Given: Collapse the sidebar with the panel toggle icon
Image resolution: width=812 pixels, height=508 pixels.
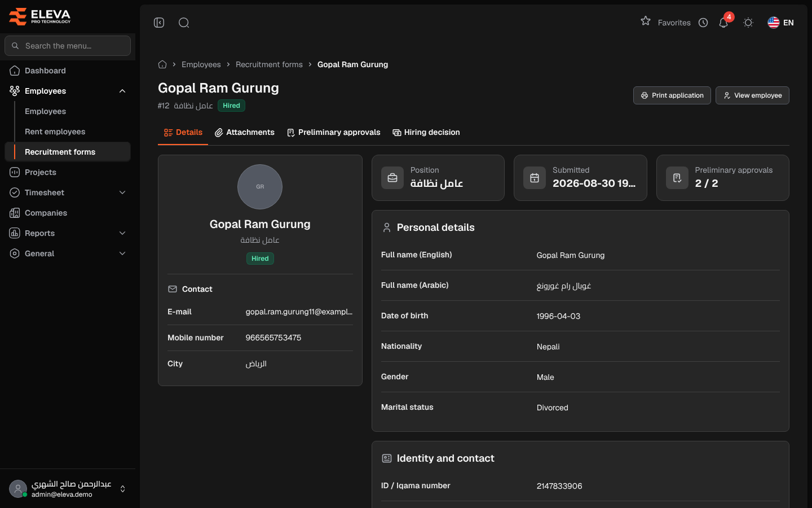Looking at the screenshot, I should coord(159,23).
